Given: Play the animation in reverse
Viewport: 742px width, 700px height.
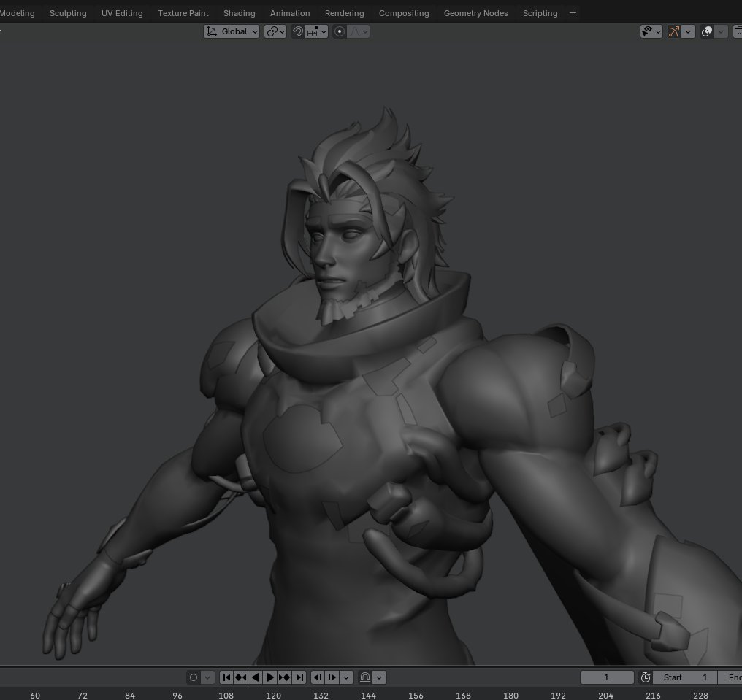Looking at the screenshot, I should click(x=256, y=677).
